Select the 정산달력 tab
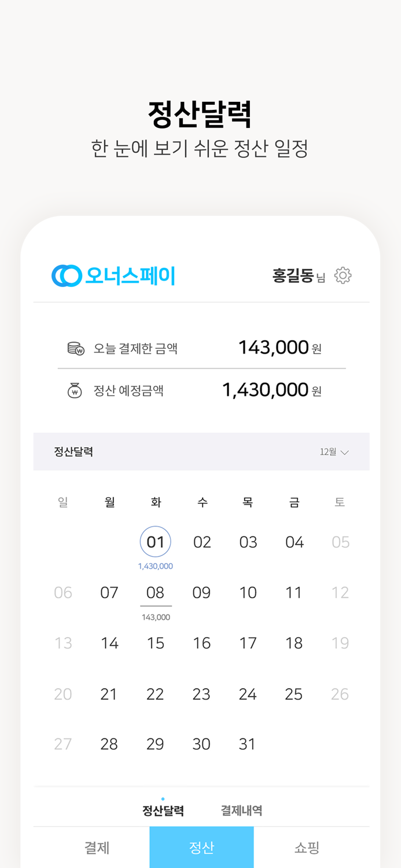Image resolution: width=401 pixels, height=868 pixels. pos(164,810)
